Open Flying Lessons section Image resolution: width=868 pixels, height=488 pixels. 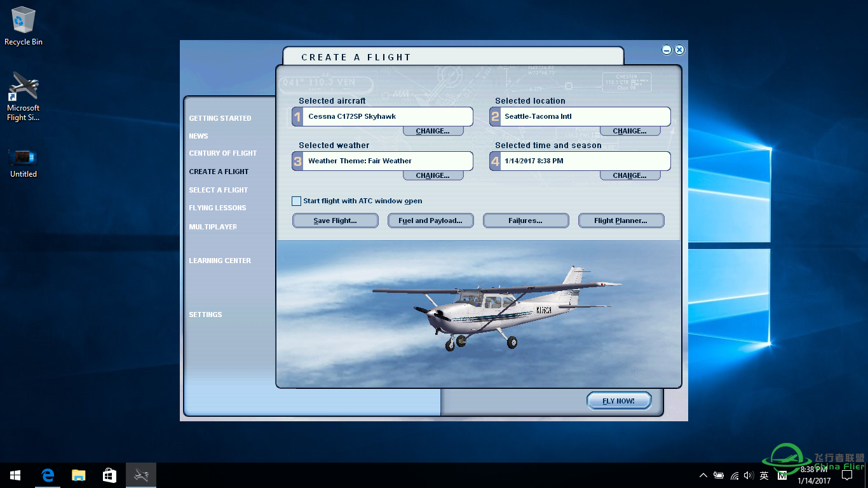click(217, 208)
